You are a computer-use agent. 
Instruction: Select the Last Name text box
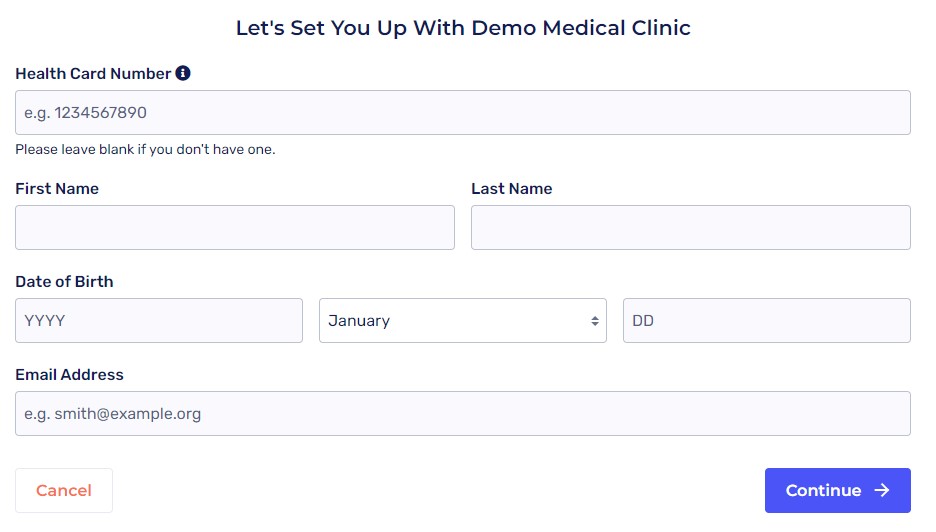(690, 227)
